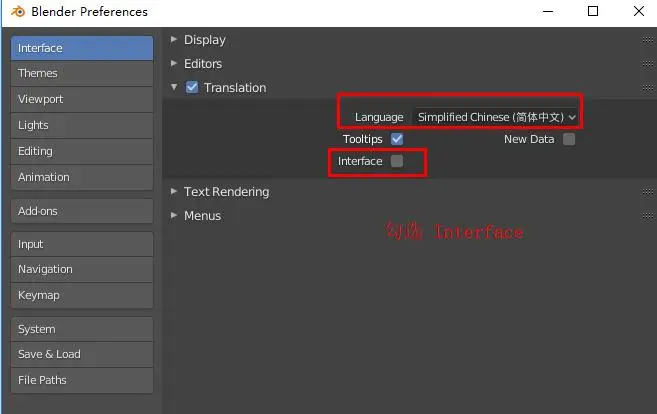Open the Interface preferences tab

point(82,48)
